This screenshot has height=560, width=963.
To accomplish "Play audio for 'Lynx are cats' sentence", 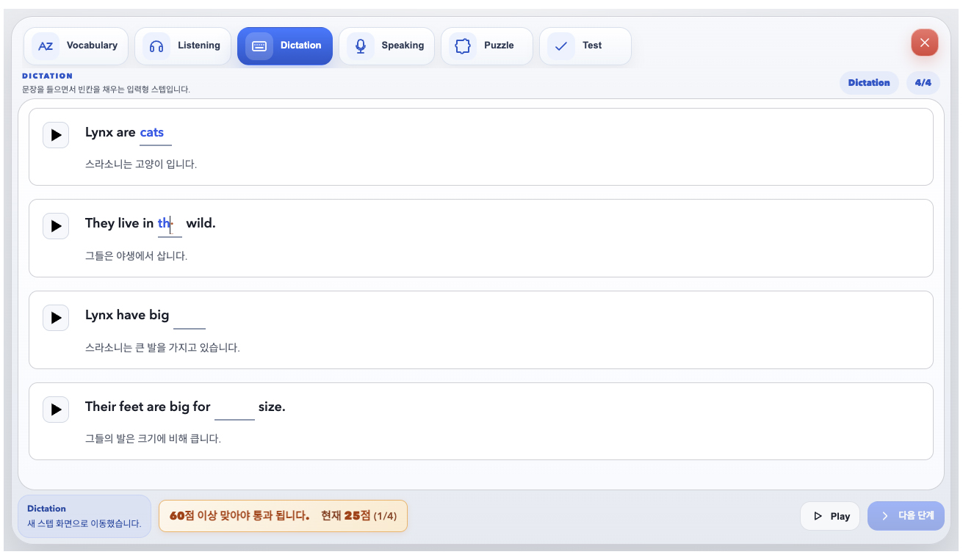I will point(56,135).
